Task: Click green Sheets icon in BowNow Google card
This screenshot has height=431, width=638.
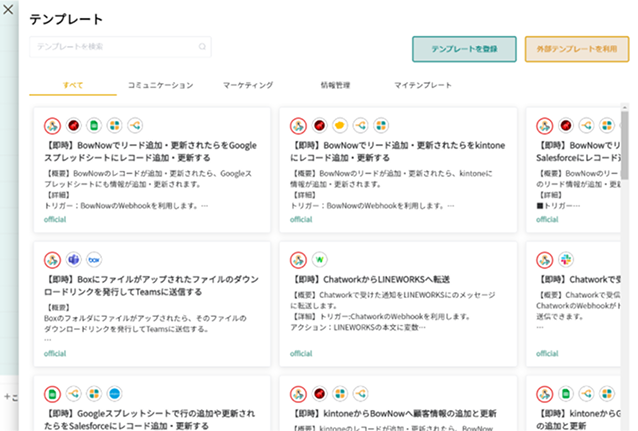Action: pos(94,125)
